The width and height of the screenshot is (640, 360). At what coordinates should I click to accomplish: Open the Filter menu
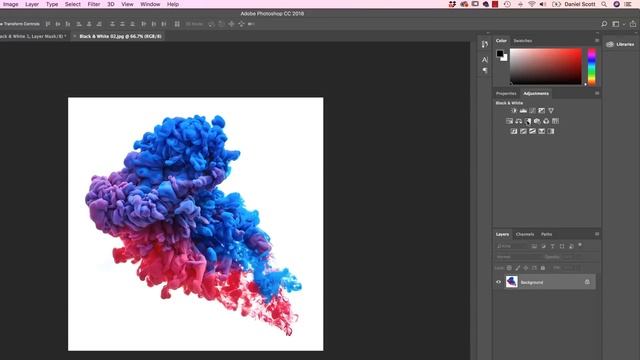[x=94, y=4]
